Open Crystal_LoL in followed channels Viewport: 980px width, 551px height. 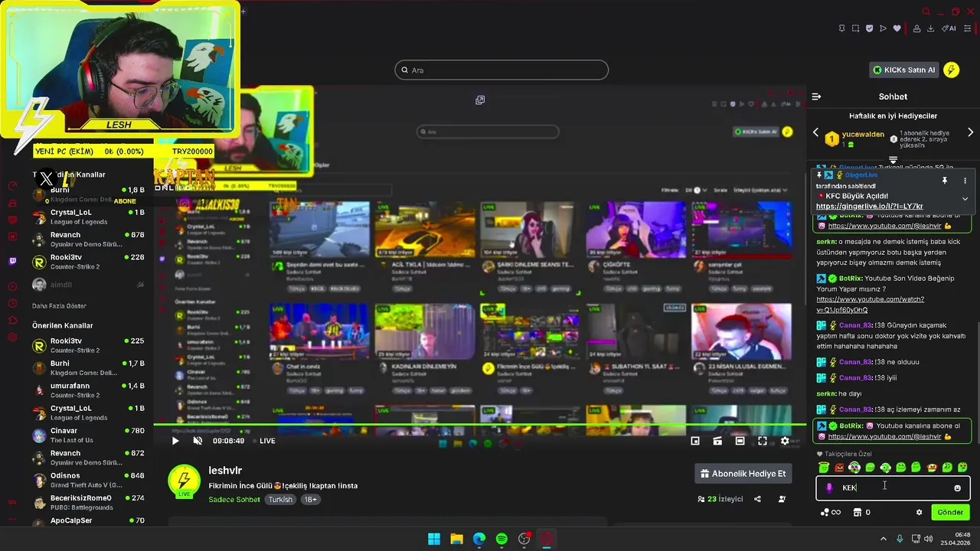pyautogui.click(x=89, y=217)
